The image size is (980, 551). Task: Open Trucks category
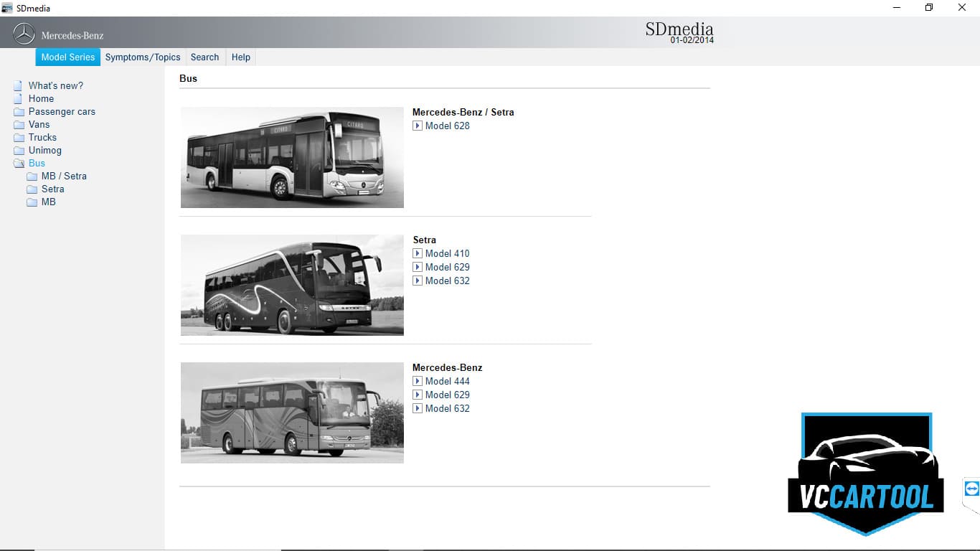(42, 137)
